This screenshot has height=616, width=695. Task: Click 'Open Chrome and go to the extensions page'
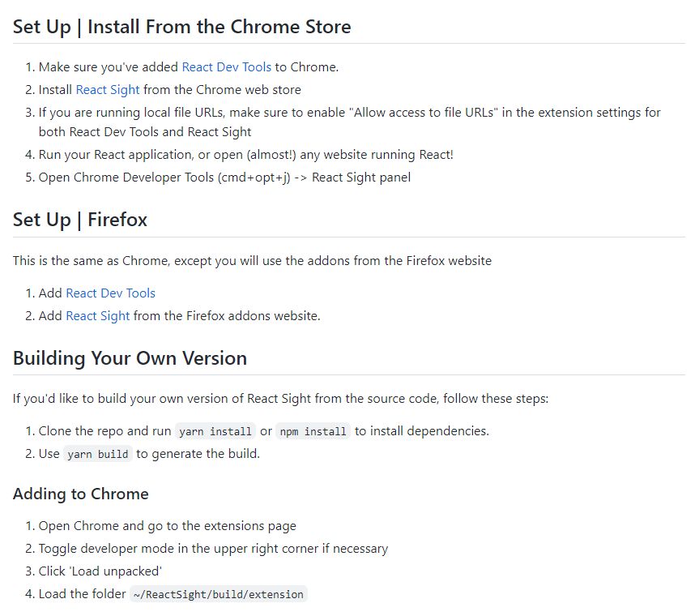167,526
